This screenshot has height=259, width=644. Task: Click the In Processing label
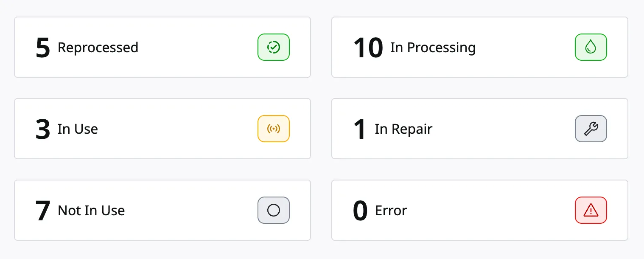tap(433, 48)
